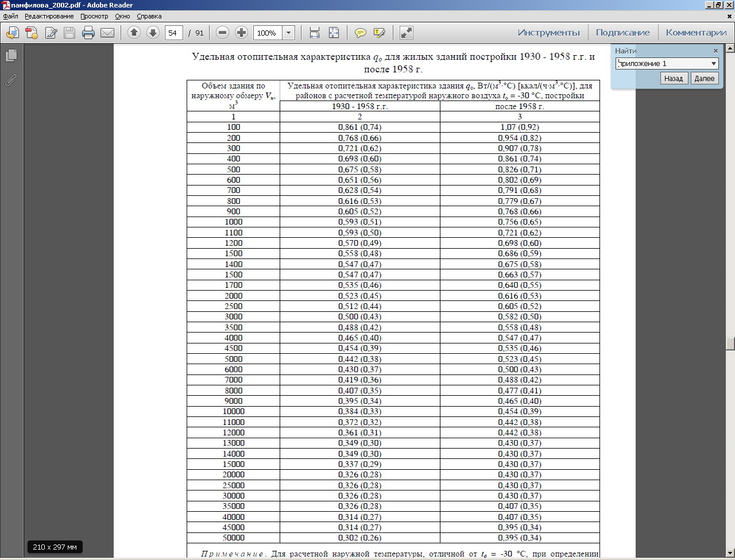This screenshot has width=735, height=560.
Task: Switch to full-screen reading mode
Action: [x=407, y=33]
